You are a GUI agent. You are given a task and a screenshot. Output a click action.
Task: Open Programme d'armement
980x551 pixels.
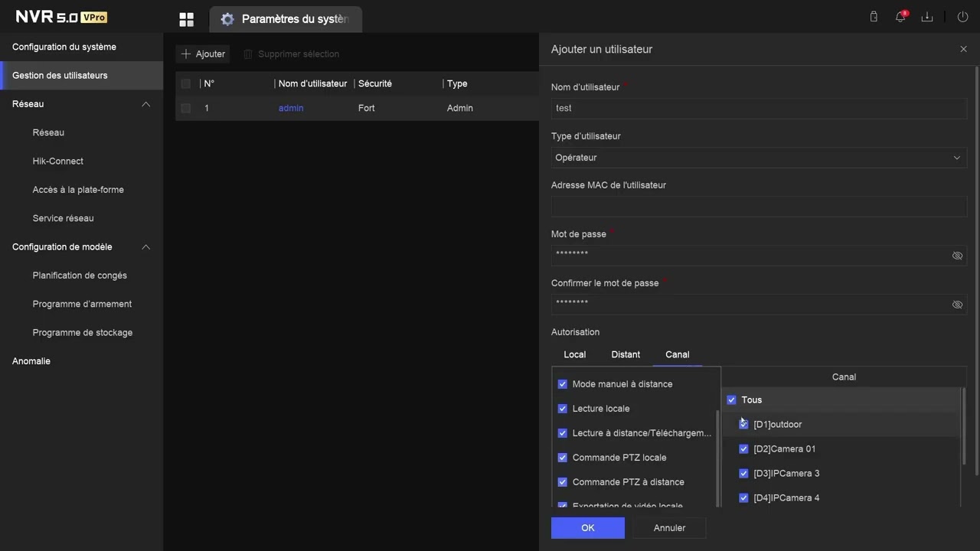click(x=81, y=304)
